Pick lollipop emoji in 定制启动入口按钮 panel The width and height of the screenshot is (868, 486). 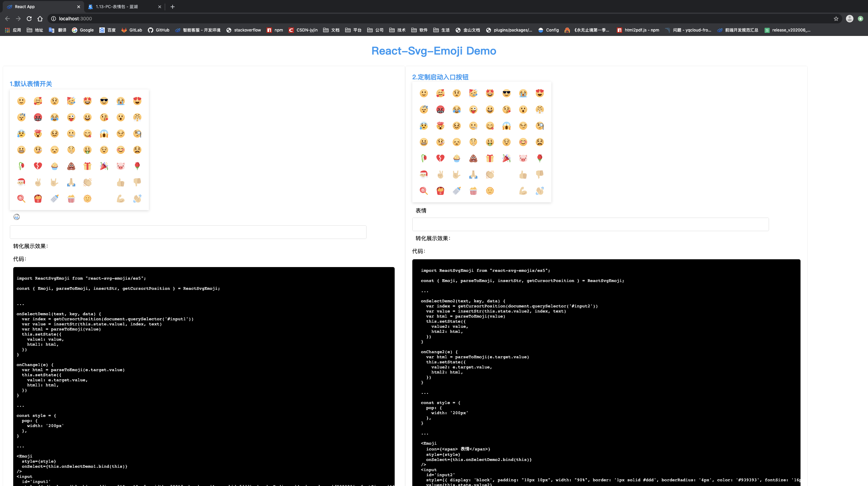(423, 191)
